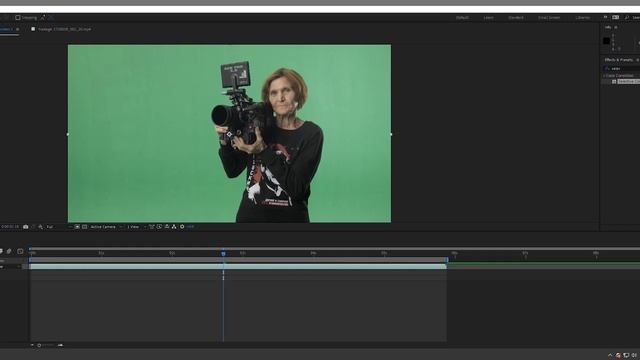
Task: Toggle the lock icon beside Footage tab
Action: point(33,29)
